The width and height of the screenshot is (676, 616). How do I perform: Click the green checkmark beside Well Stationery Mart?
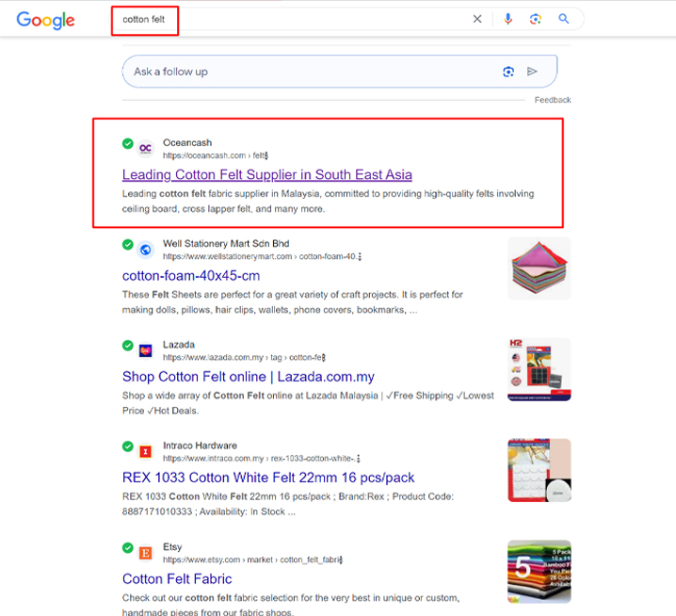pos(128,245)
